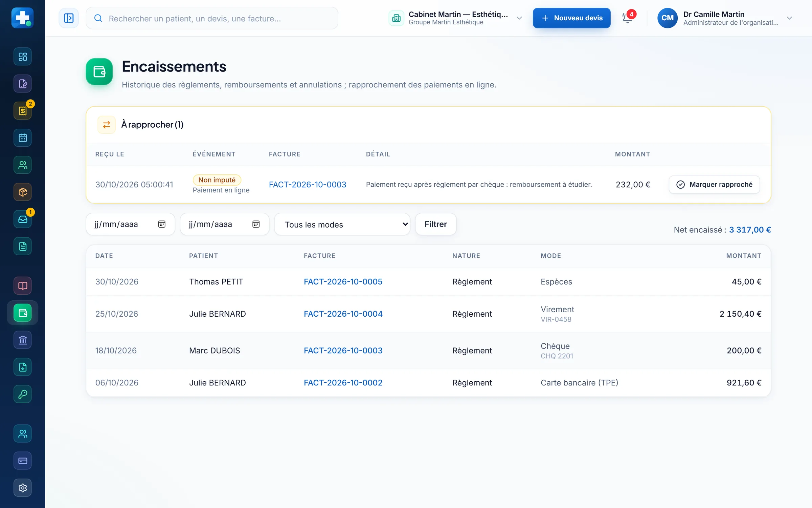812x508 pixels.
Task: Click Carte bancaire (TPE) mode cell
Action: pyautogui.click(x=579, y=383)
